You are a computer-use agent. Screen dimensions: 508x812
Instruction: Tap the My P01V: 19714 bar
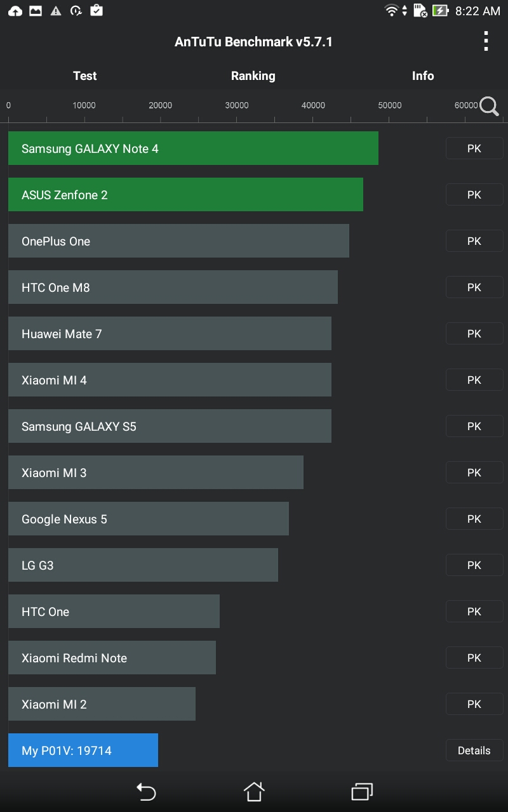pyautogui.click(x=83, y=750)
